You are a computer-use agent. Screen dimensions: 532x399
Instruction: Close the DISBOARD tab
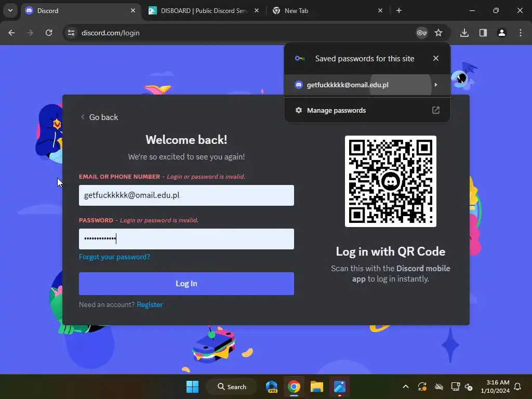257,10
